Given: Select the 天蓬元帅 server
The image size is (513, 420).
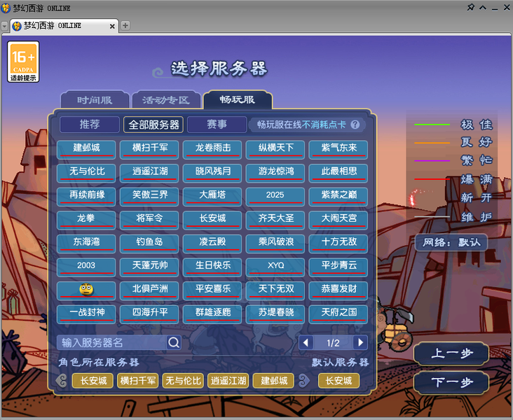Looking at the screenshot, I should (x=149, y=267).
